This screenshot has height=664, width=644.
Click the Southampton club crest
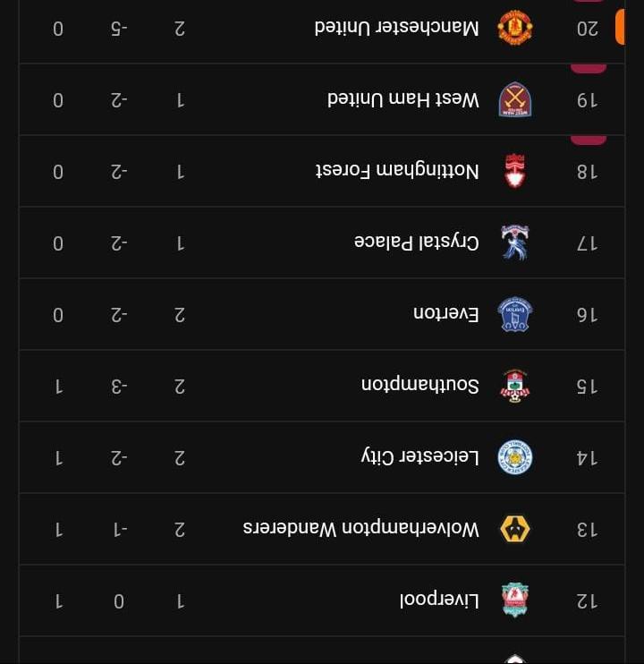(x=515, y=386)
